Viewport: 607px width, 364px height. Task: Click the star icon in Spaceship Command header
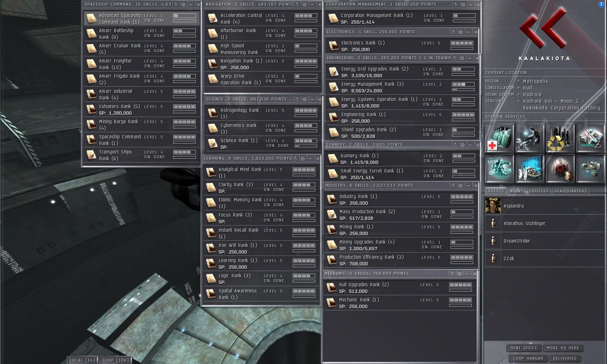pos(176,4)
